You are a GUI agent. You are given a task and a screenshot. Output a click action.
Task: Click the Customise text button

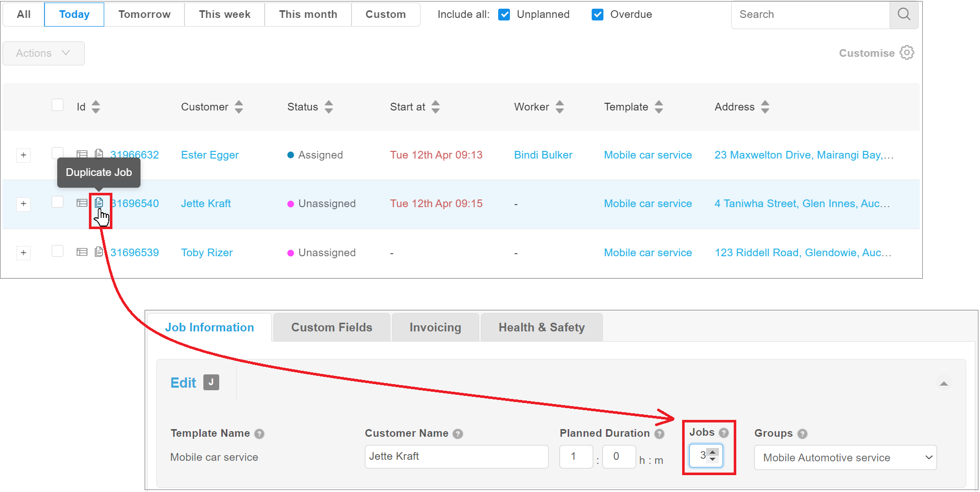(867, 53)
